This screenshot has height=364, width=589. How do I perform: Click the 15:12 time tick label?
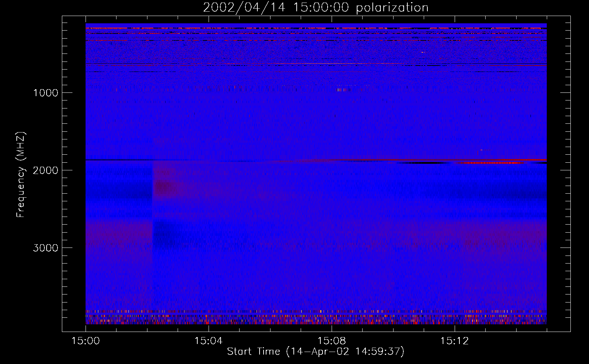click(x=454, y=341)
